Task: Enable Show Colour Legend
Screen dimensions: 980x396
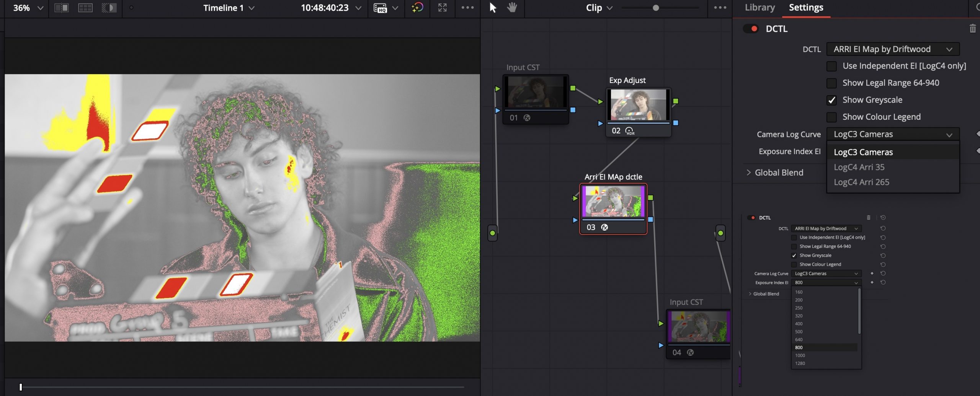Action: pyautogui.click(x=831, y=117)
